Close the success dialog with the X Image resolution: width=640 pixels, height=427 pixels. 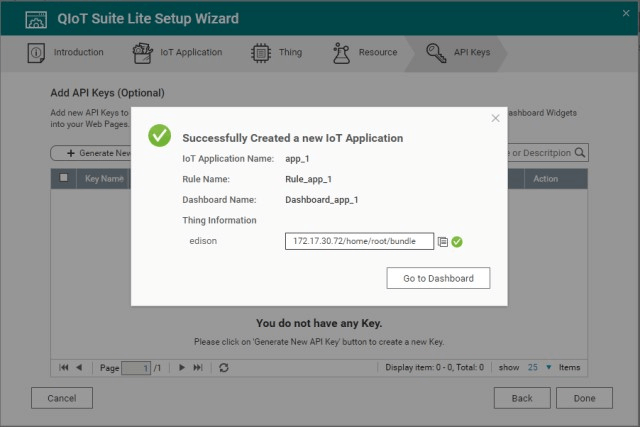pos(495,118)
